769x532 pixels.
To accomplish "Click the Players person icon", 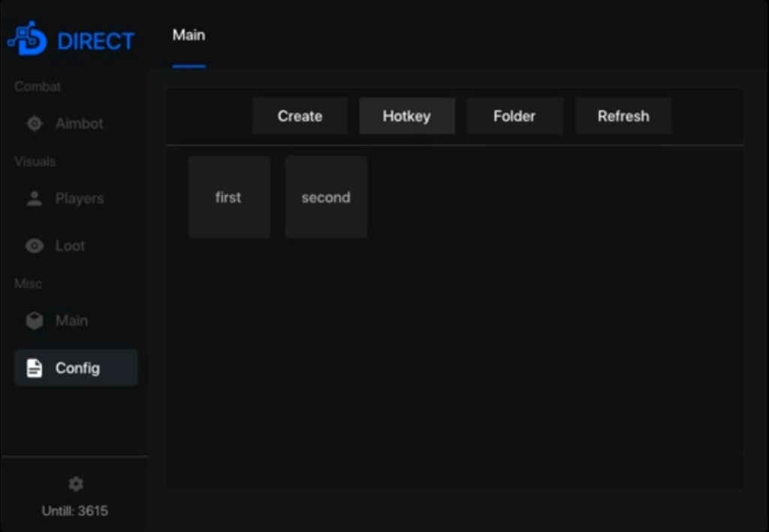I will [35, 199].
